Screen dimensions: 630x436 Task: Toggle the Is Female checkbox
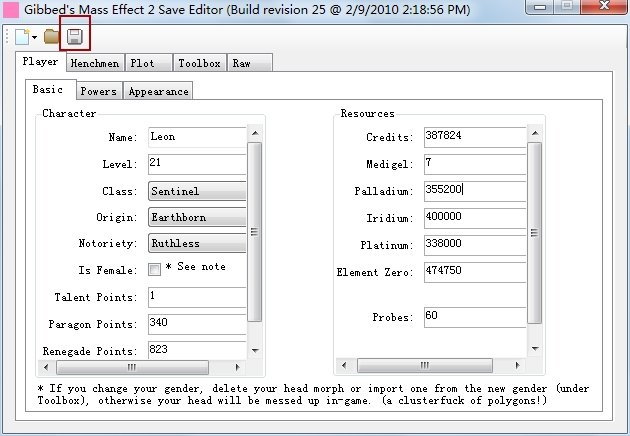[154, 269]
